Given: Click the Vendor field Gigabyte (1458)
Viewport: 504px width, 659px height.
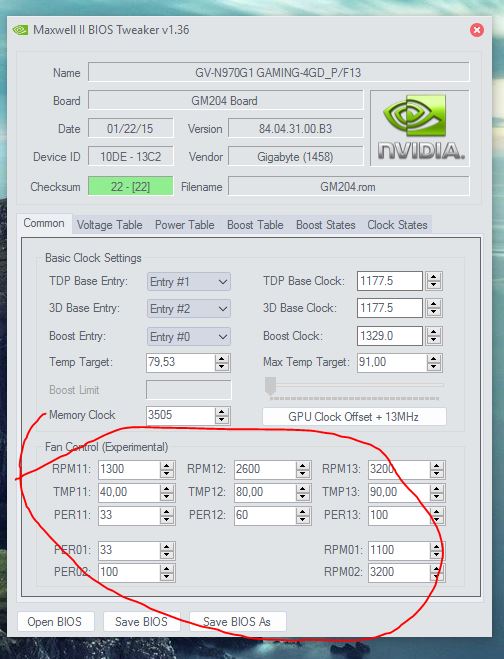Looking at the screenshot, I should click(296, 157).
